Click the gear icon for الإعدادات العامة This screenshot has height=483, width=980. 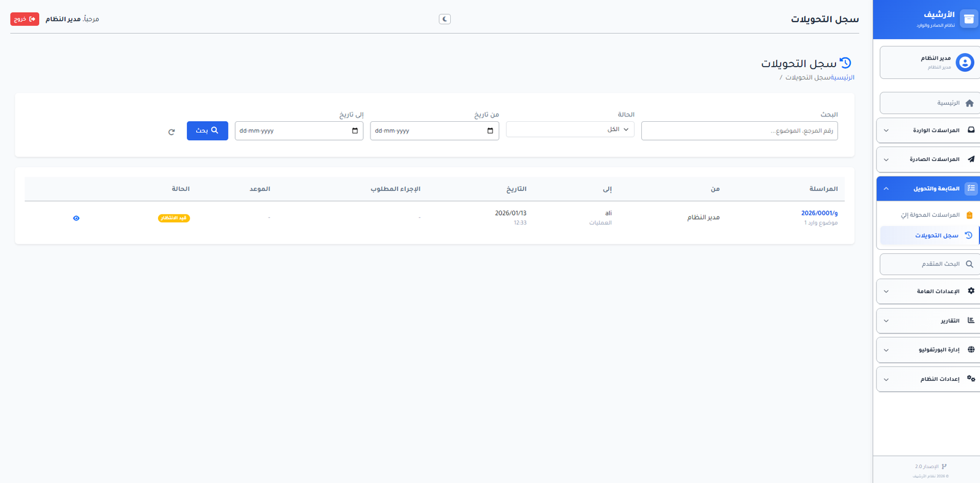coord(971,291)
